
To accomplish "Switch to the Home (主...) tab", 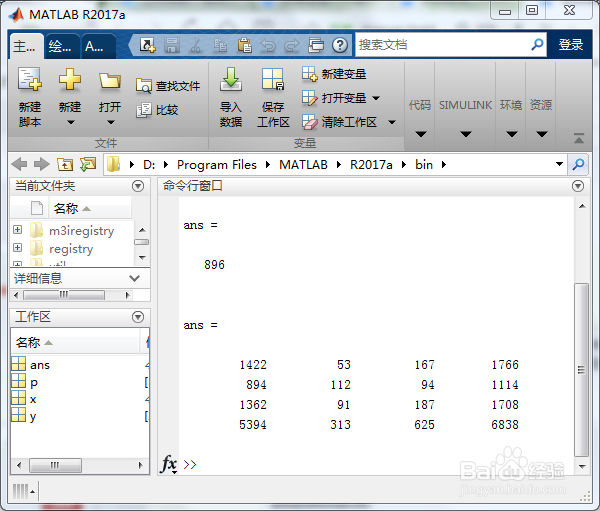I will (x=26, y=46).
